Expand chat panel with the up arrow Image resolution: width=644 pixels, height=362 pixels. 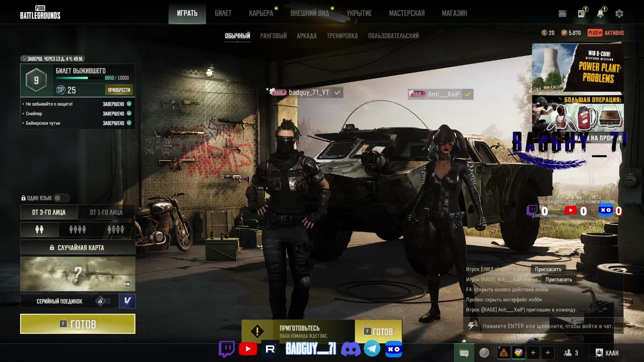click(x=464, y=341)
